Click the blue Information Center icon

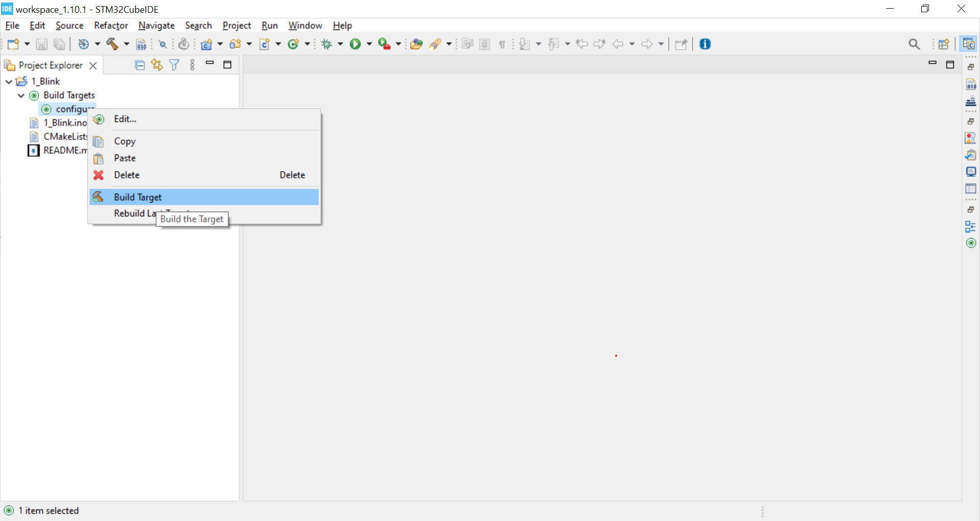point(705,44)
